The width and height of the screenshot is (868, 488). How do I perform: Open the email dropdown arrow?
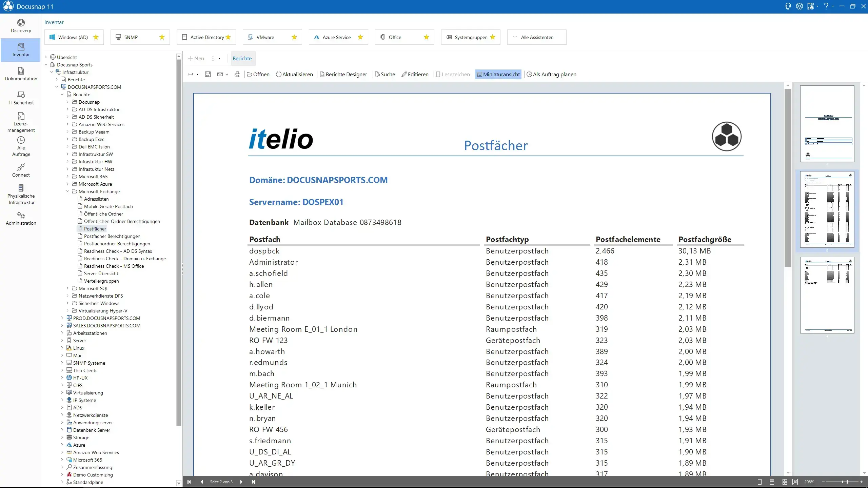click(227, 75)
